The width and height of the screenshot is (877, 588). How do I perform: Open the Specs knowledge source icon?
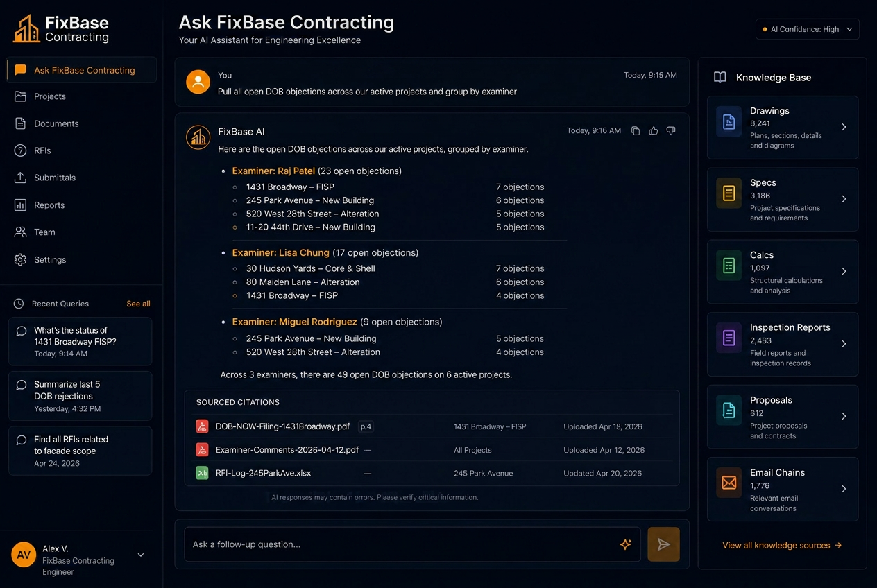pos(729,194)
